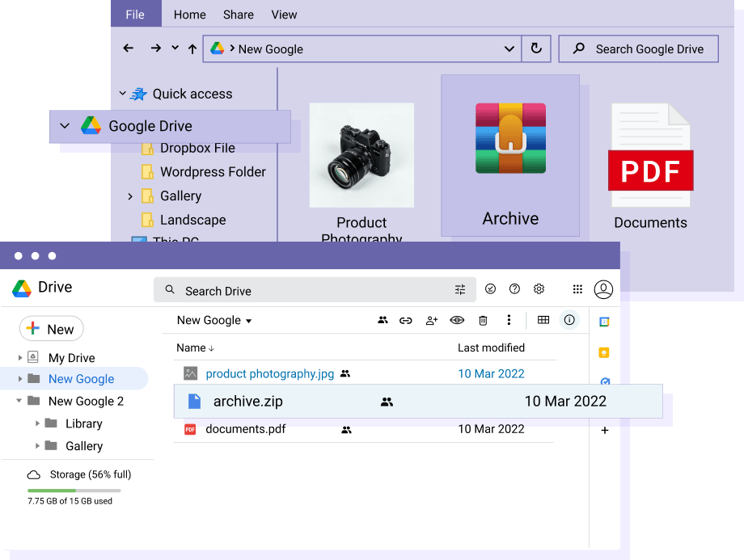Image resolution: width=744 pixels, height=560 pixels.
Task: Open the Product Photography camera thumbnail
Action: click(x=361, y=155)
